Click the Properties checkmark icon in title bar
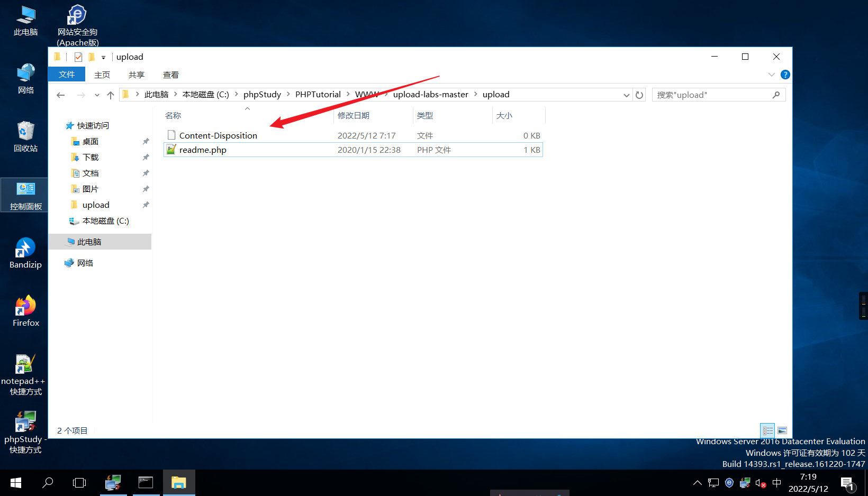Viewport: 868px width, 496px height. point(78,57)
